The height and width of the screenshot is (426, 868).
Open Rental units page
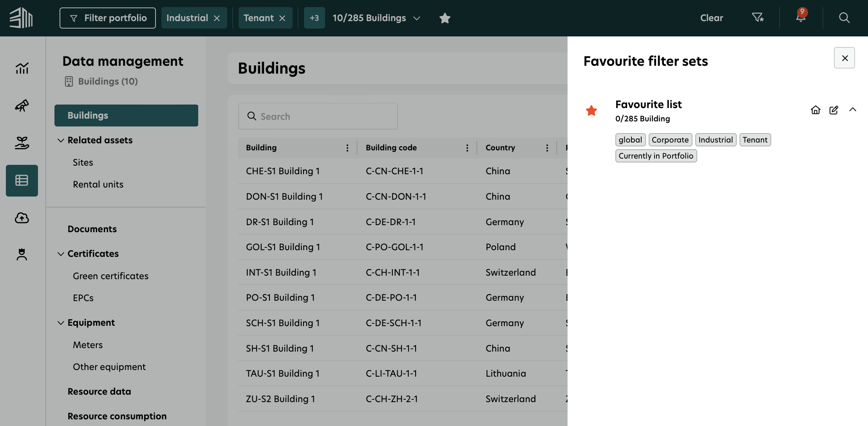(98, 184)
